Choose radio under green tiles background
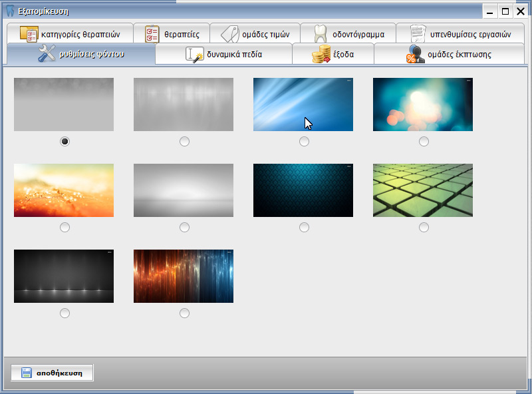Screen dimensions: 532x394 tap(424, 227)
